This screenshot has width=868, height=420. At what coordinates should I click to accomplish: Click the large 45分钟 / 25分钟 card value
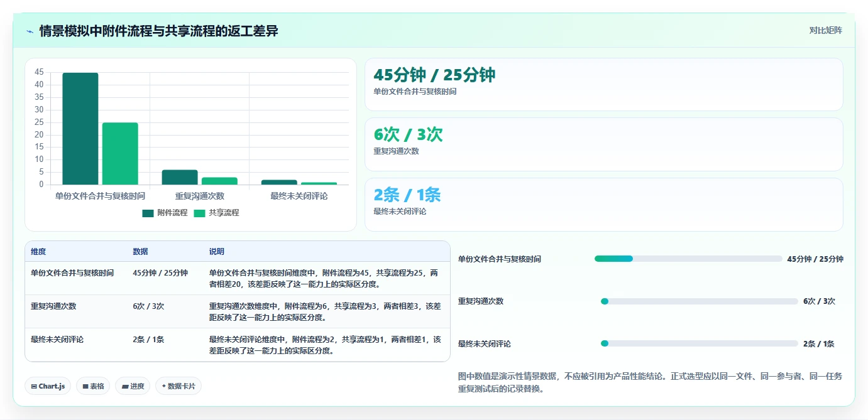coord(434,75)
